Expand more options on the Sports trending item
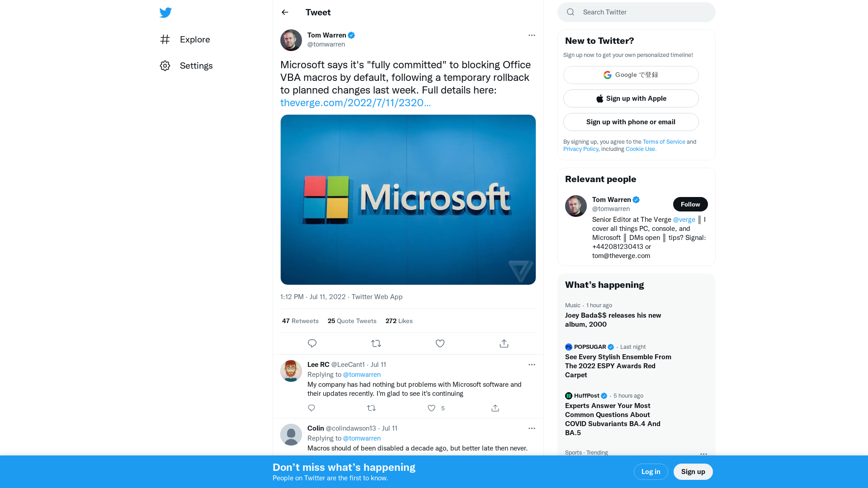The image size is (868, 488). pos(703,454)
